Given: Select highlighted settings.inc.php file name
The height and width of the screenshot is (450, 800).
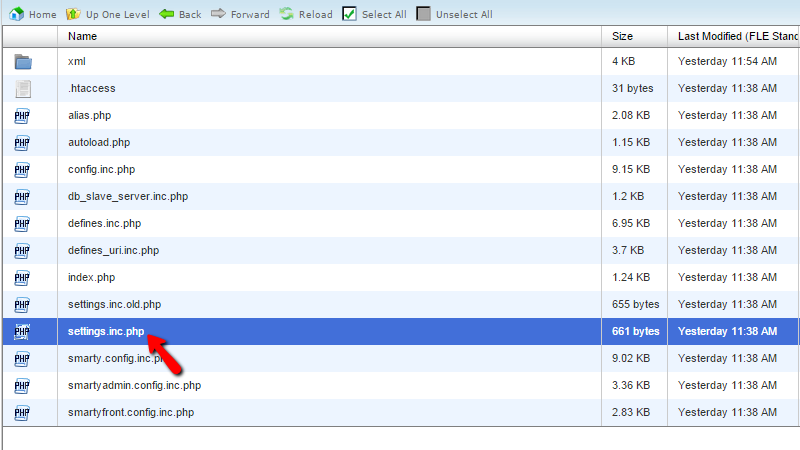Looking at the screenshot, I should (106, 332).
